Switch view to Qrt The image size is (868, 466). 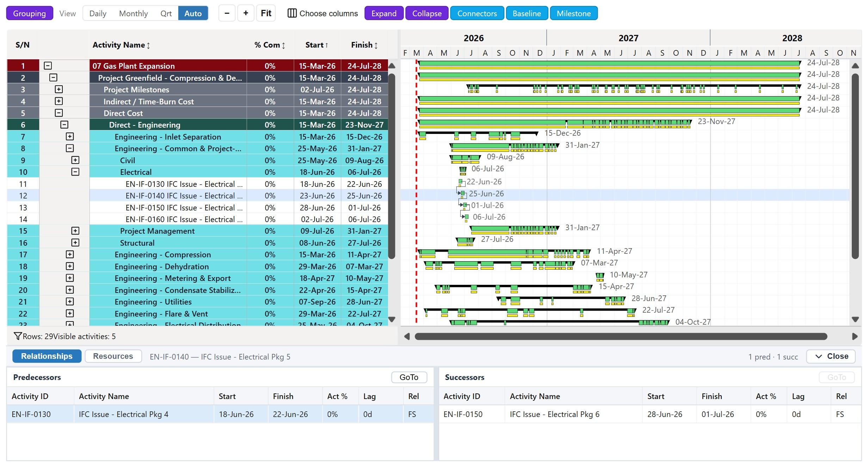coord(166,13)
